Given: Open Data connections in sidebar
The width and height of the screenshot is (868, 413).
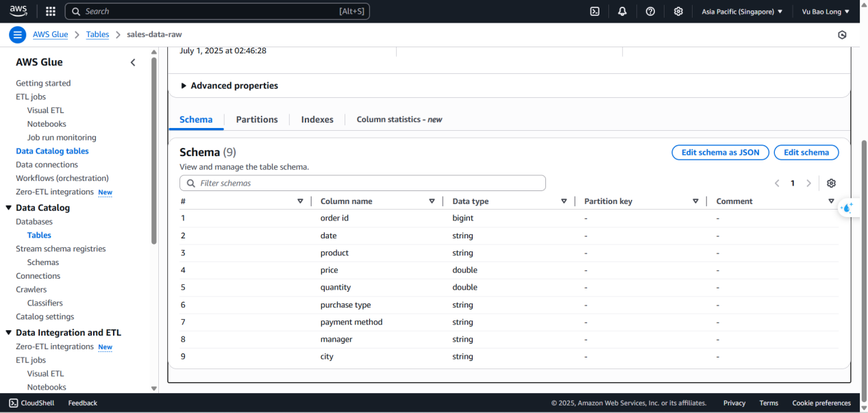Looking at the screenshot, I should 47,165.
